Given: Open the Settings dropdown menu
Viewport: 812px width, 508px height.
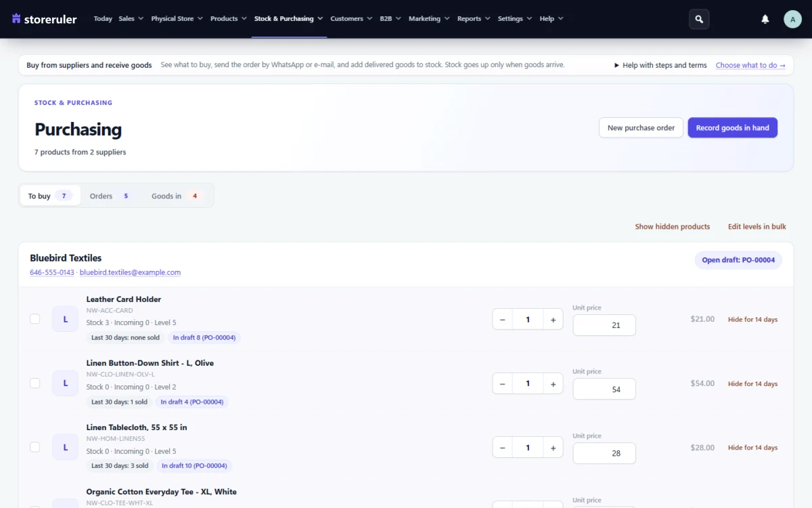Looking at the screenshot, I should 515,19.
